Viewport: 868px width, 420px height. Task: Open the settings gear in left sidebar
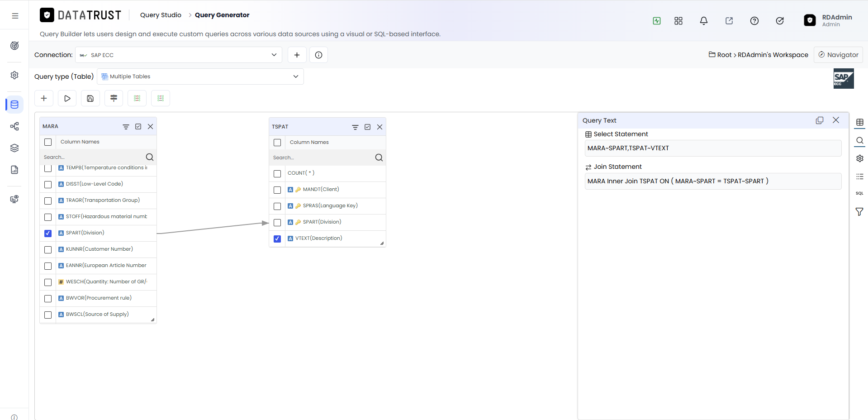pyautogui.click(x=14, y=75)
